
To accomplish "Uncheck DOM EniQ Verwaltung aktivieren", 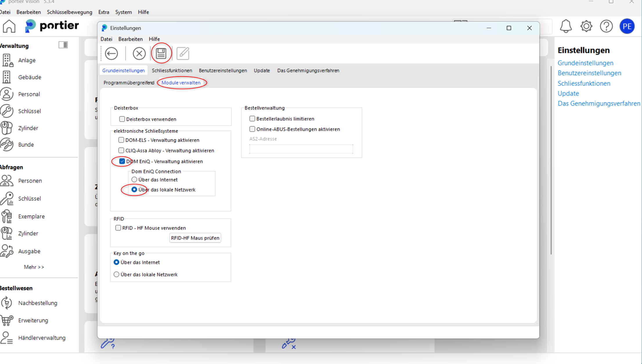I will (x=122, y=161).
